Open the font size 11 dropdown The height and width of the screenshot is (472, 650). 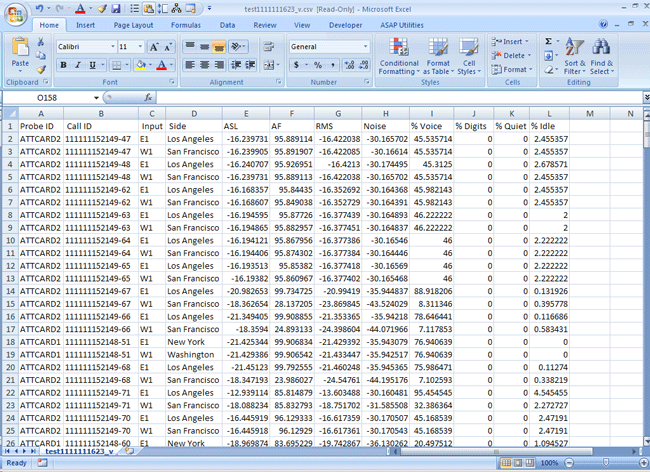coord(140,46)
